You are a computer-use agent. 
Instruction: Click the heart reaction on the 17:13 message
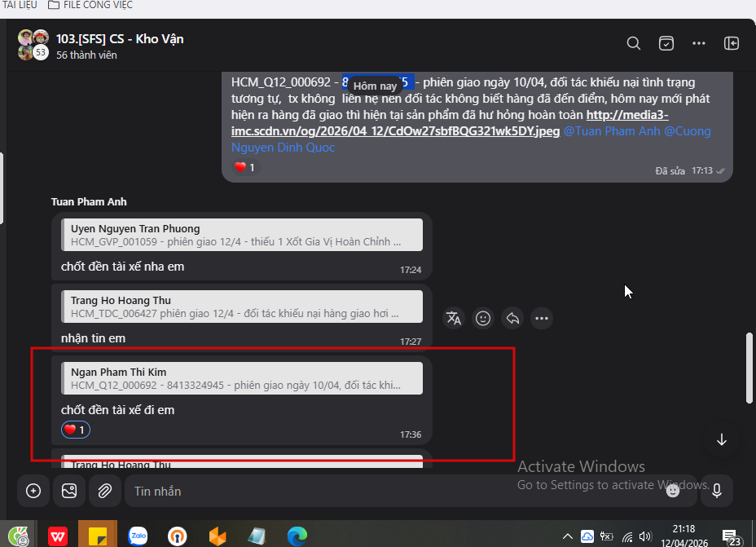click(245, 167)
